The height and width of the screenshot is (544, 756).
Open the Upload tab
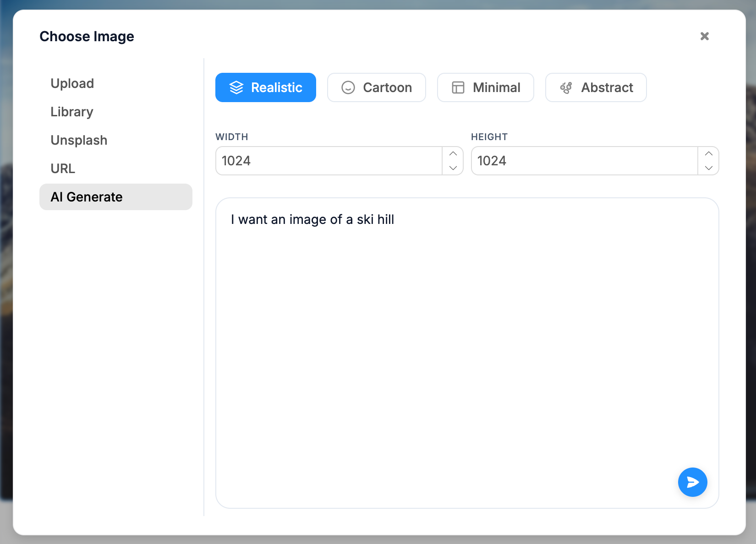72,83
